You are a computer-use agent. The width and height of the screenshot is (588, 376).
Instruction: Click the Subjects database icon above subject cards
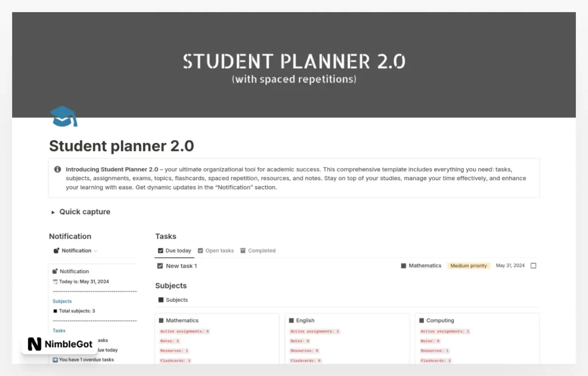coord(160,299)
